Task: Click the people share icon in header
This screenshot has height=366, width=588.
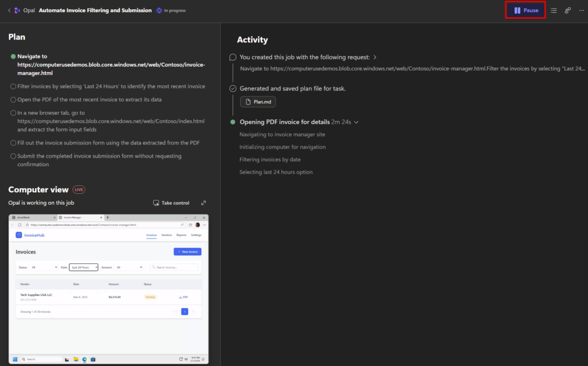Action: [x=567, y=10]
